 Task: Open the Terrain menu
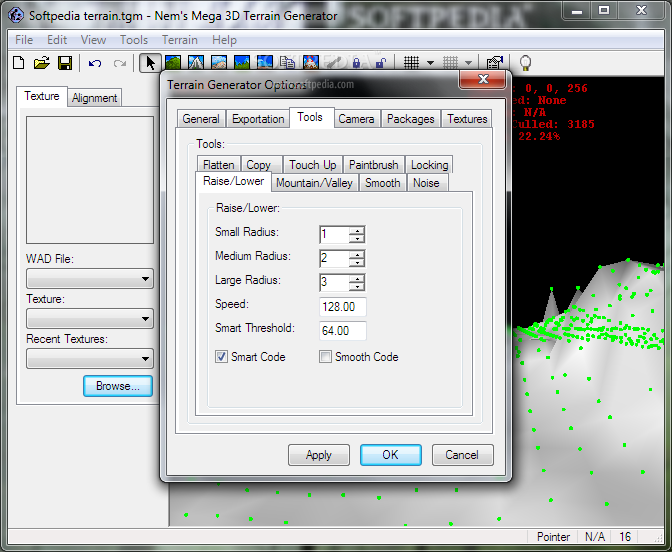pos(180,40)
